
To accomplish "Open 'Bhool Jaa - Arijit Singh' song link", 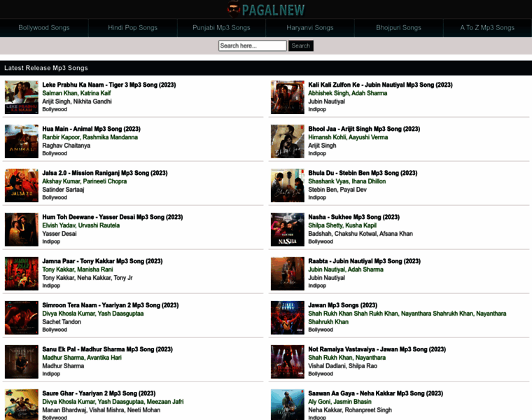I will (x=364, y=129).
